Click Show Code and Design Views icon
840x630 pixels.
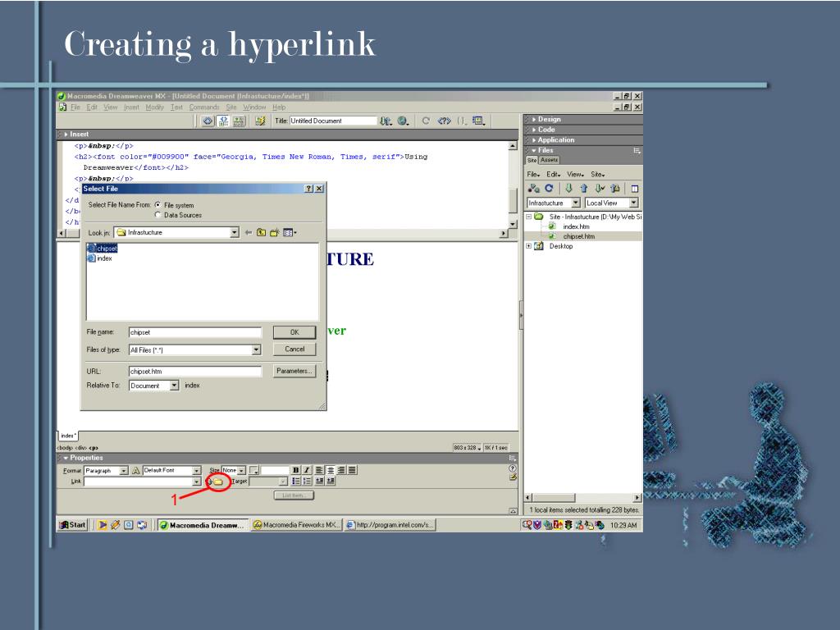(223, 121)
